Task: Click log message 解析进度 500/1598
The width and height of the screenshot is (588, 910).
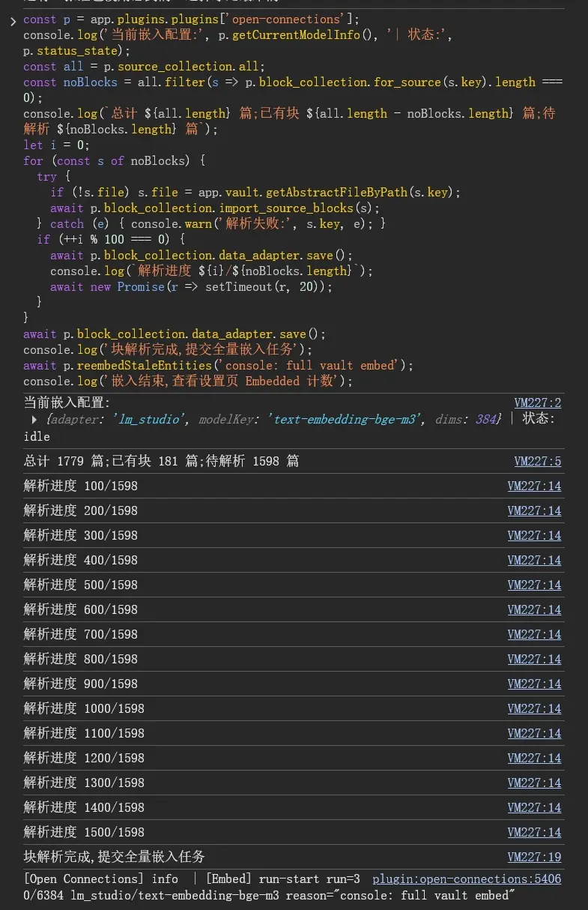Action: click(80, 585)
